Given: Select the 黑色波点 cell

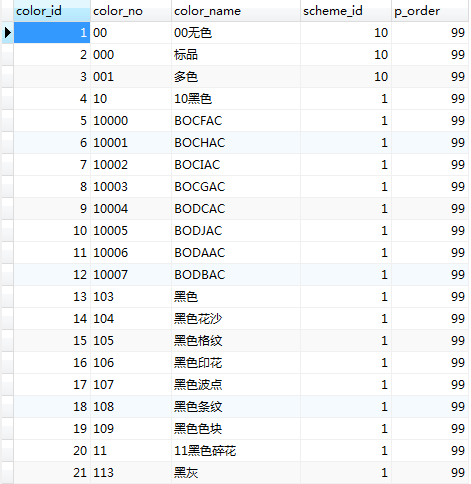Looking at the screenshot, I should (x=236, y=385).
